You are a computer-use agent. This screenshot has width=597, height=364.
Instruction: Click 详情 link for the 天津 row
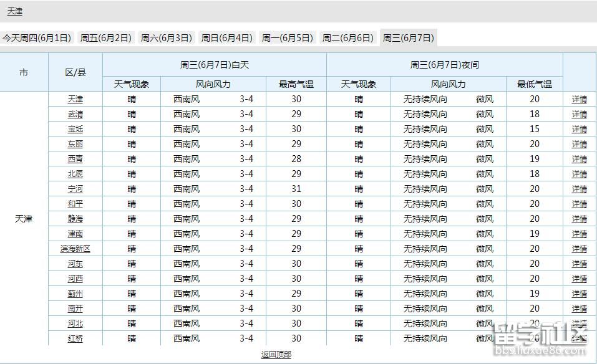[579, 99]
